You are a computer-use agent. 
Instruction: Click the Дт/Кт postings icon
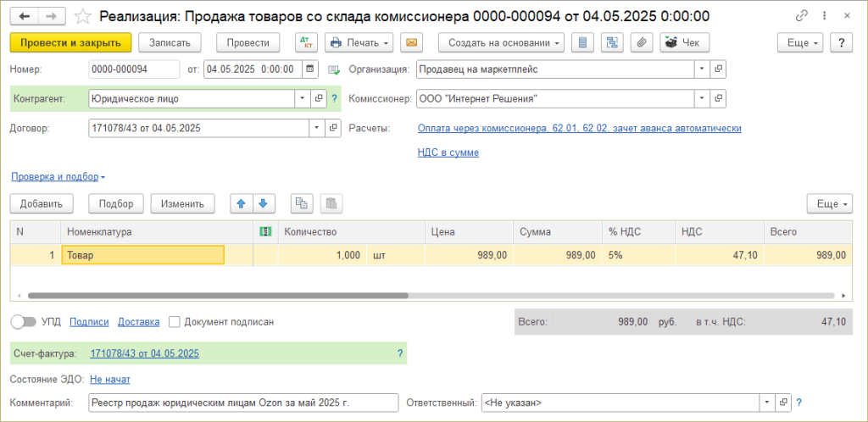[x=305, y=42]
